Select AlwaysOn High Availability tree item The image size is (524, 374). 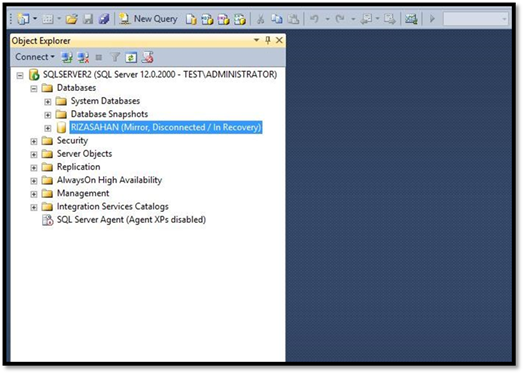coord(109,180)
